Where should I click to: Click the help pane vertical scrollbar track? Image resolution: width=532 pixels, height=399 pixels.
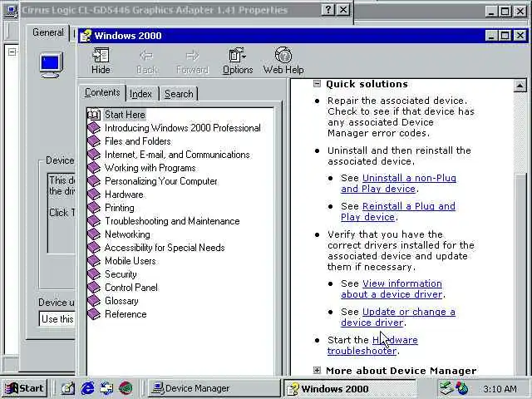tap(520, 132)
